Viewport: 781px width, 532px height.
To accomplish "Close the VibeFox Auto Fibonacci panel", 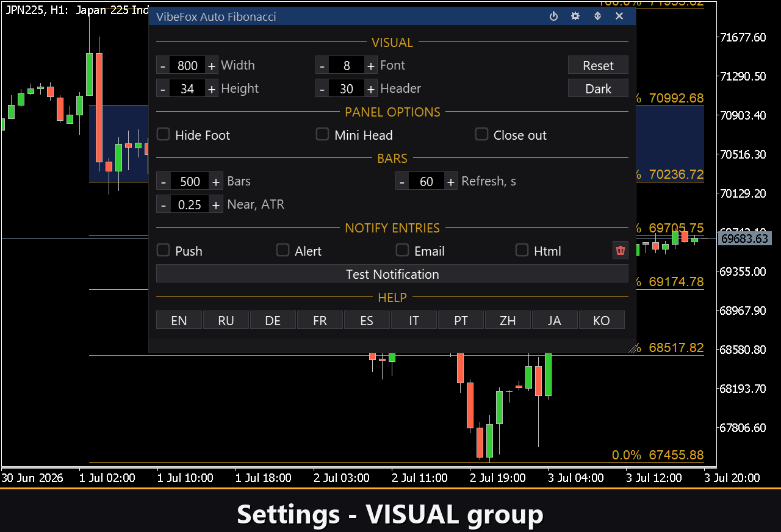I will pyautogui.click(x=619, y=16).
